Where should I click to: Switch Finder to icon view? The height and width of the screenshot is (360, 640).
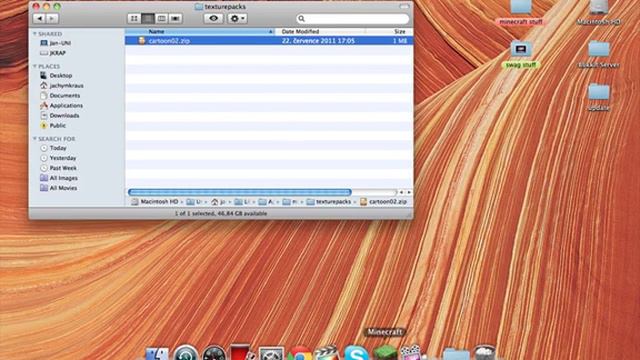pos(134,18)
